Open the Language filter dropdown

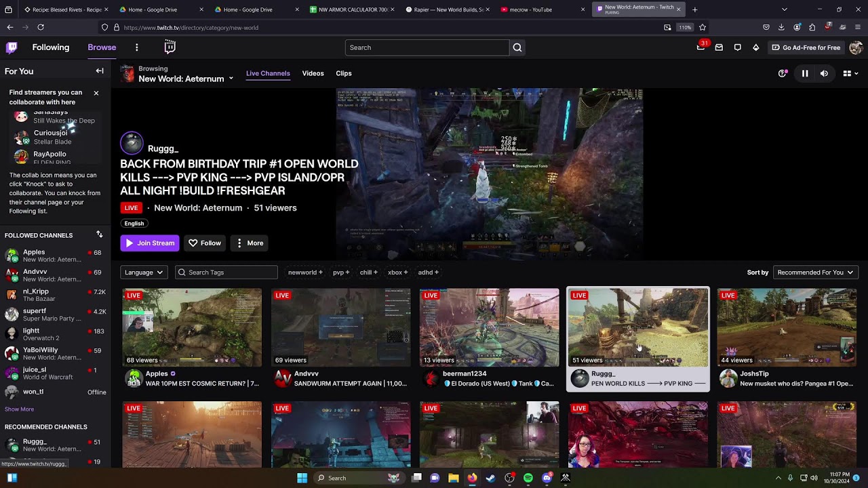click(144, 272)
